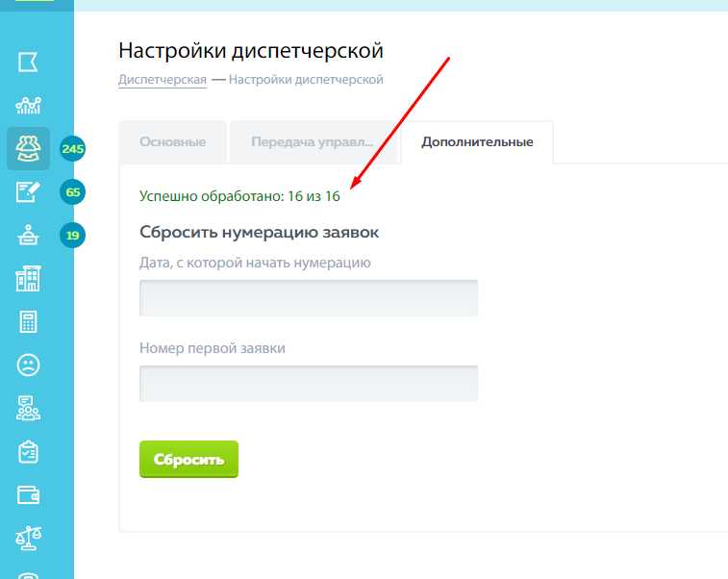Open the calculator icon in sidebar
Viewport: 728px width, 579px height.
click(x=28, y=322)
